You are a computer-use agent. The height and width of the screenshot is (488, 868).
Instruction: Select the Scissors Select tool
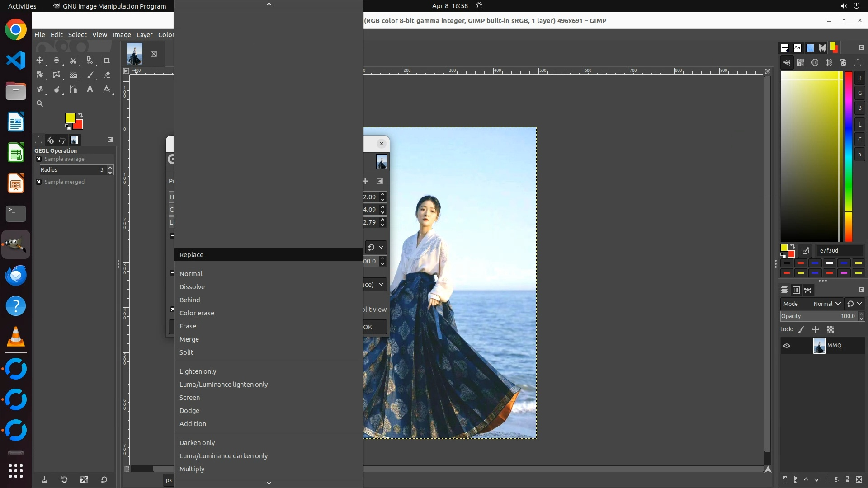click(x=73, y=61)
